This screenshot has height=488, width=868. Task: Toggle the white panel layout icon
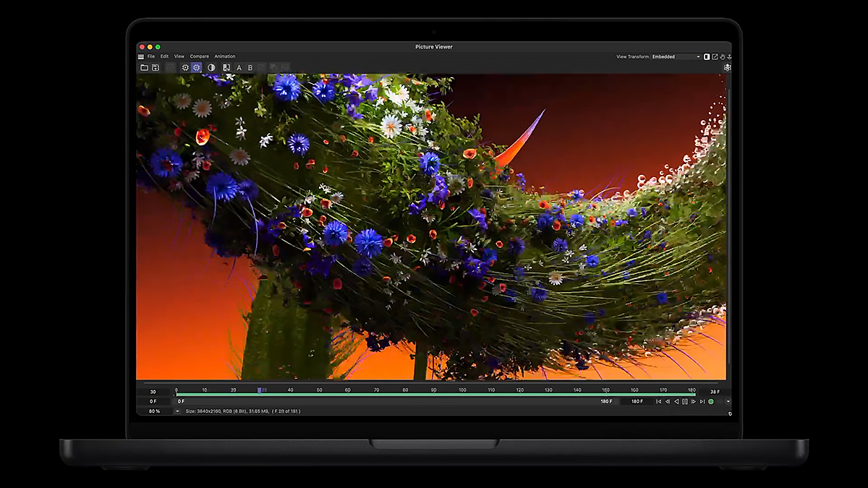707,56
